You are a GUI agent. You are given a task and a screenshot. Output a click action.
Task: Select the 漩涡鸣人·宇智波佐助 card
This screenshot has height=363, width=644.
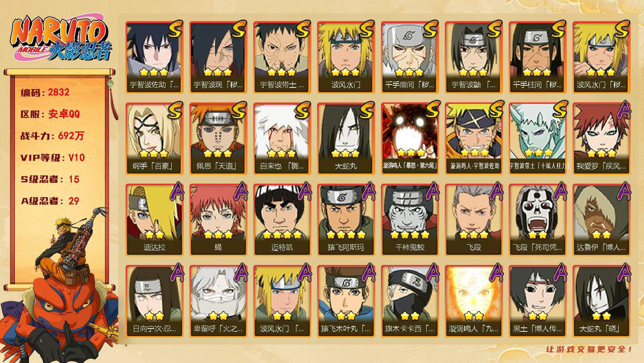pos(473,138)
